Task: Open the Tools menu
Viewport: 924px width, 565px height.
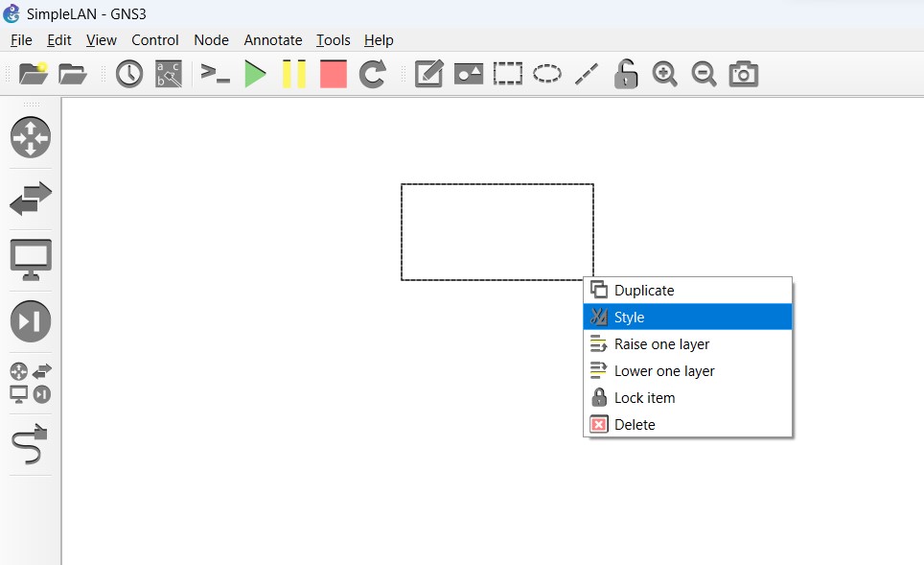Action: pos(333,40)
